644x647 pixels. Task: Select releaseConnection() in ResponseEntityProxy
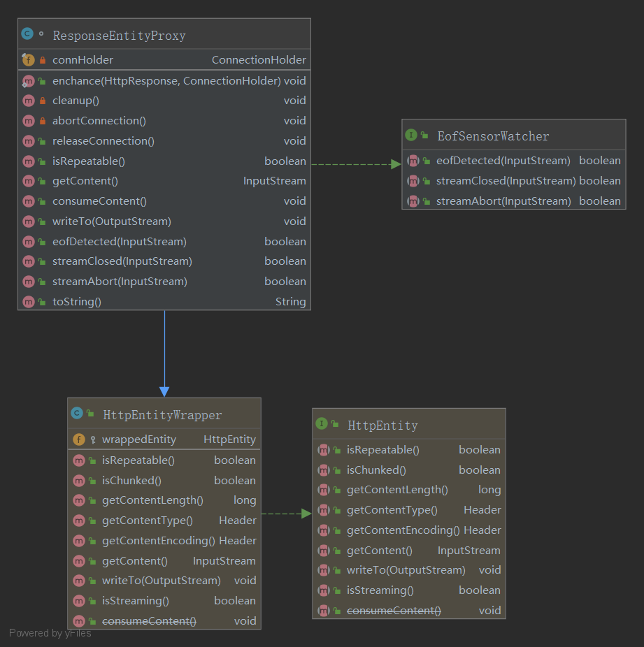click(103, 141)
